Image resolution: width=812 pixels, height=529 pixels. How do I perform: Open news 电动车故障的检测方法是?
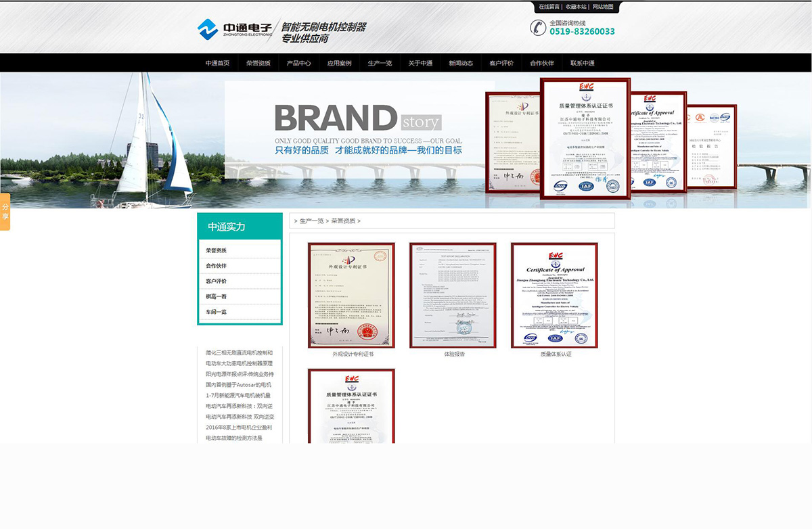pos(234,438)
